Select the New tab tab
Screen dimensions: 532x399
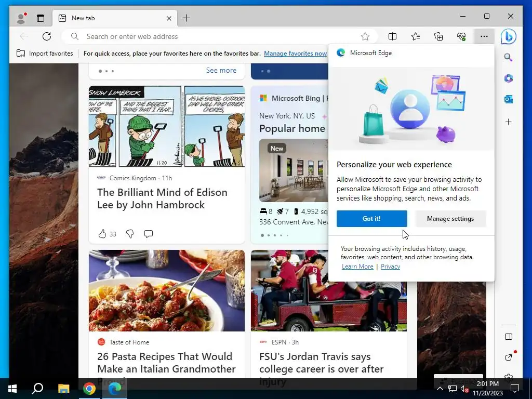coord(115,18)
